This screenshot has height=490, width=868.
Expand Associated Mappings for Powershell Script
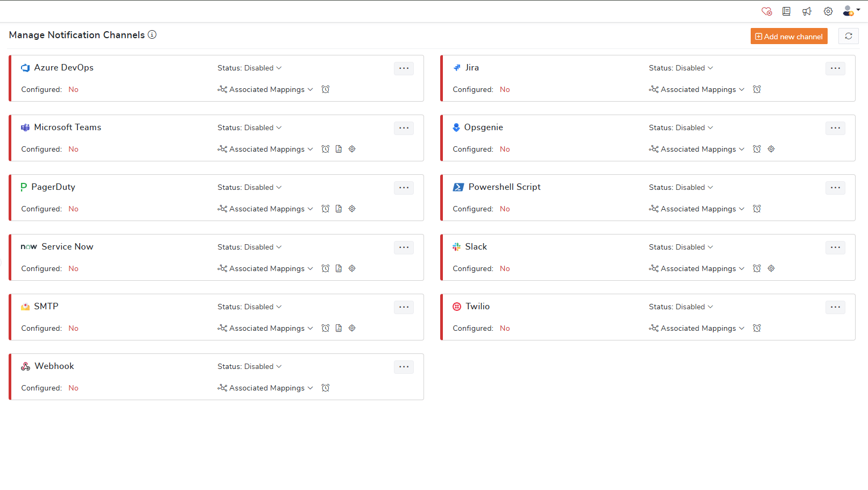(697, 209)
